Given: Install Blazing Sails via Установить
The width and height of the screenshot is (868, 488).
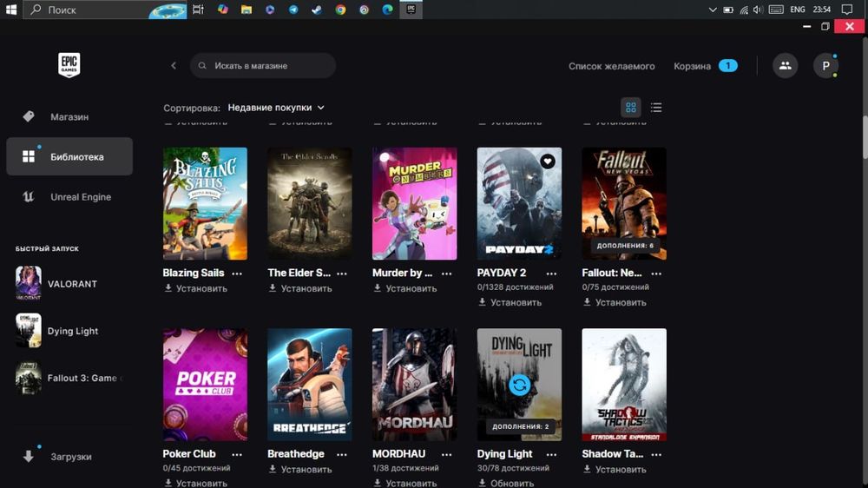Looking at the screenshot, I should [196, 288].
